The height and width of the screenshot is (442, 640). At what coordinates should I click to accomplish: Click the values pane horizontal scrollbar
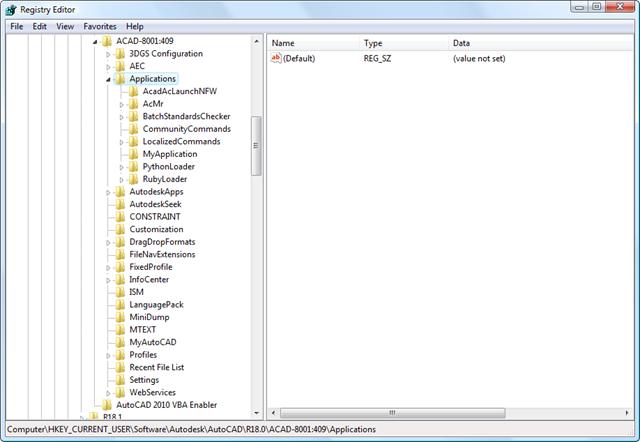tap(450, 412)
